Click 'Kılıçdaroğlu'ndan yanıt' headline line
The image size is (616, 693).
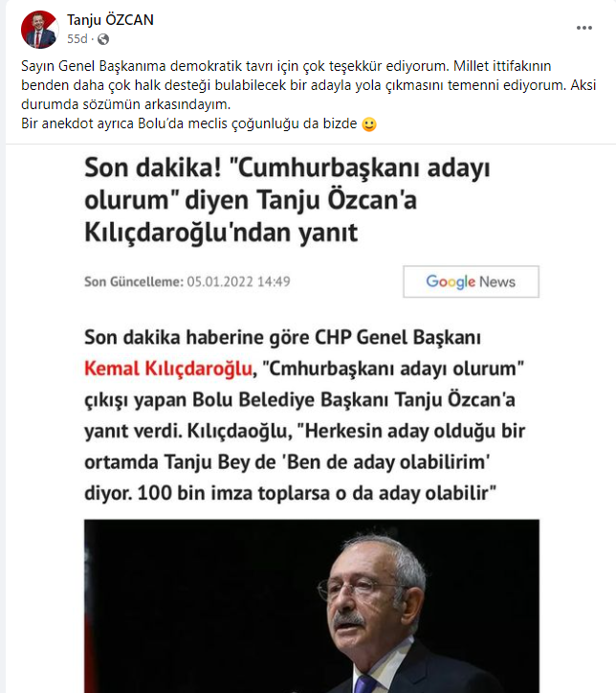coord(221,233)
